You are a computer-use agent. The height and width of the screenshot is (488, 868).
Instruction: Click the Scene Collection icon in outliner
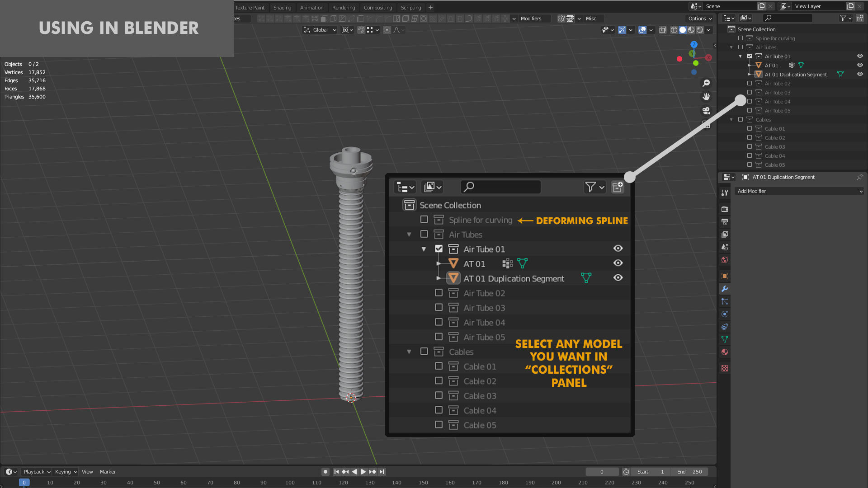point(731,29)
